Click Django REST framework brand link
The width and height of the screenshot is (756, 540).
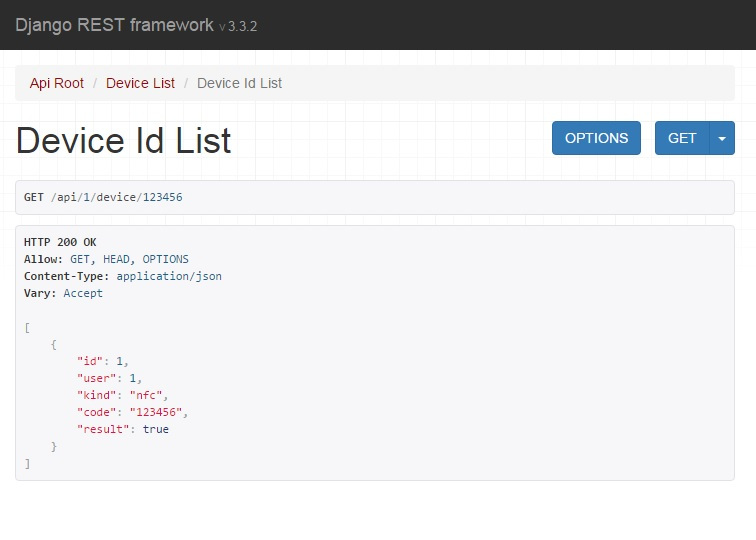pyautogui.click(x=114, y=25)
